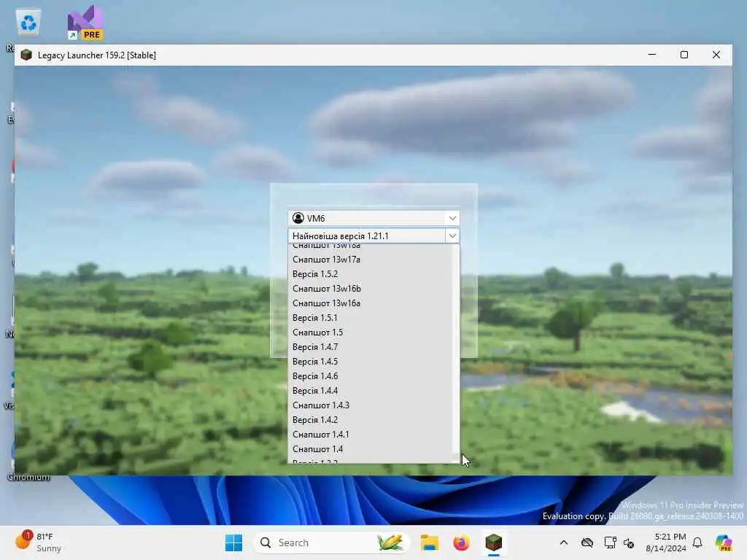The height and width of the screenshot is (560, 747).
Task: Show hidden system tray icons
Action: point(564,542)
